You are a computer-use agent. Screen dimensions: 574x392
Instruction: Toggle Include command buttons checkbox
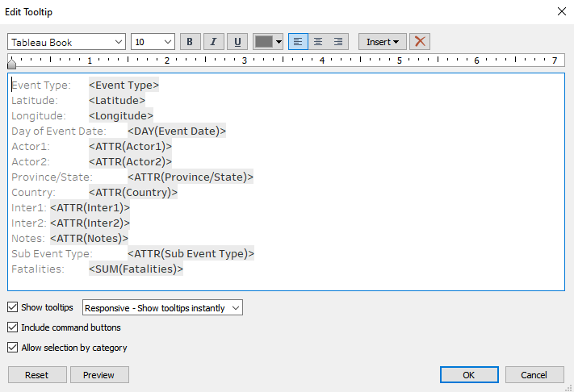[x=12, y=327]
